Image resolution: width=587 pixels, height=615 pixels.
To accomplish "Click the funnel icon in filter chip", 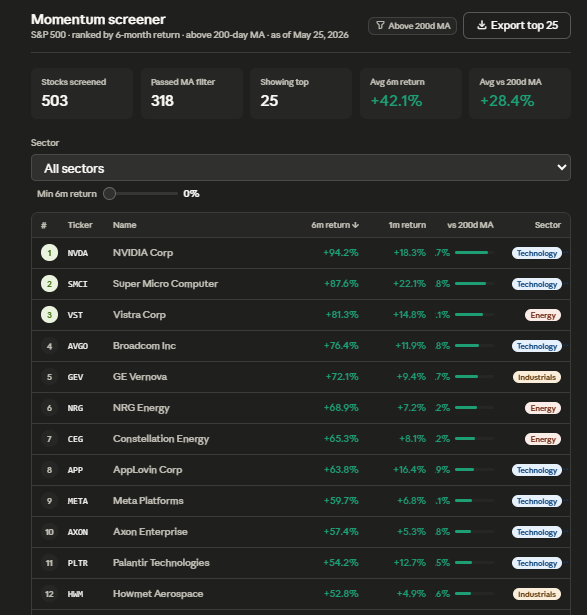I will click(x=380, y=25).
